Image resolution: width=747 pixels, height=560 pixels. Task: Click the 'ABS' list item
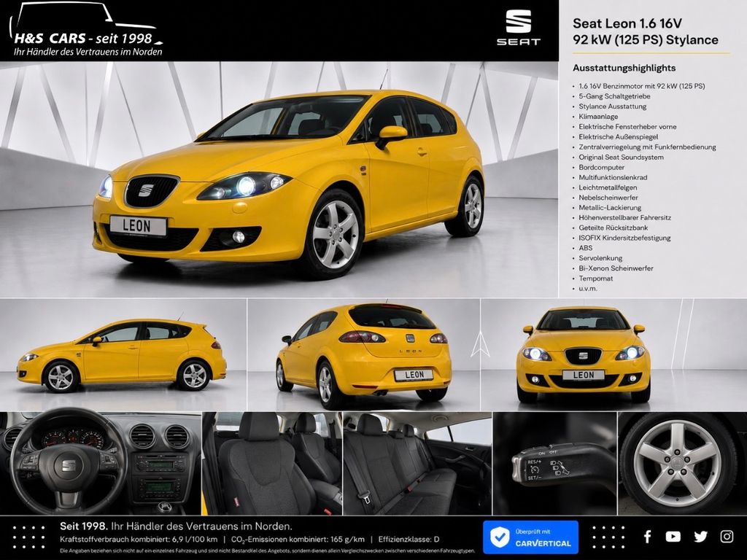coord(586,248)
